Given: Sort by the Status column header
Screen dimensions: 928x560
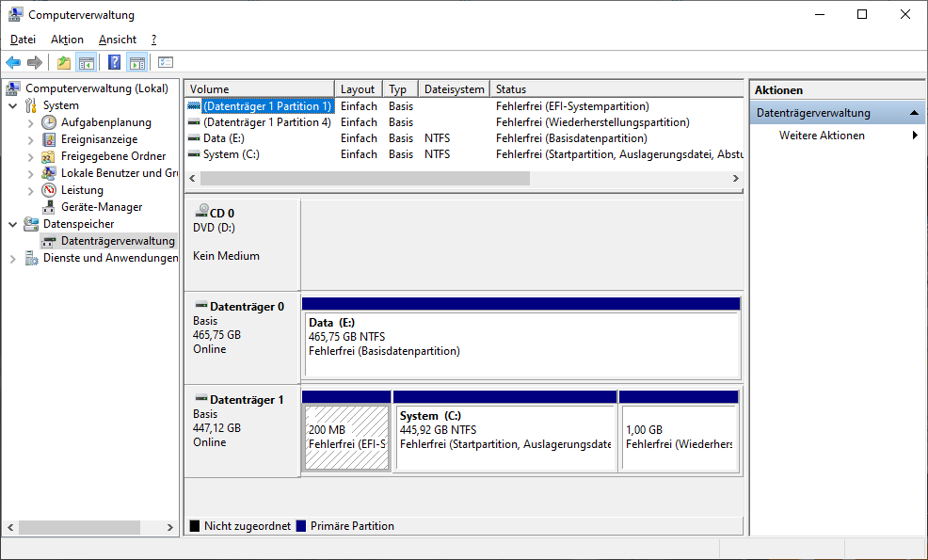Looking at the screenshot, I should pos(616,88).
